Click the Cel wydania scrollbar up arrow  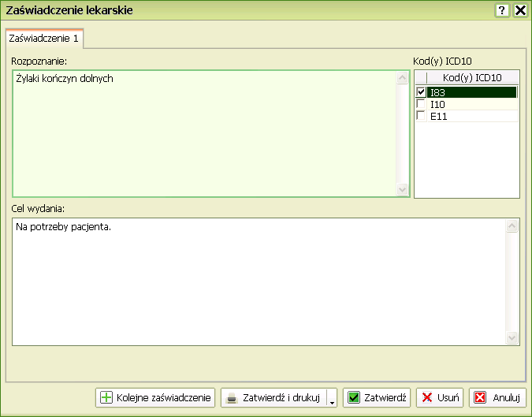point(512,225)
